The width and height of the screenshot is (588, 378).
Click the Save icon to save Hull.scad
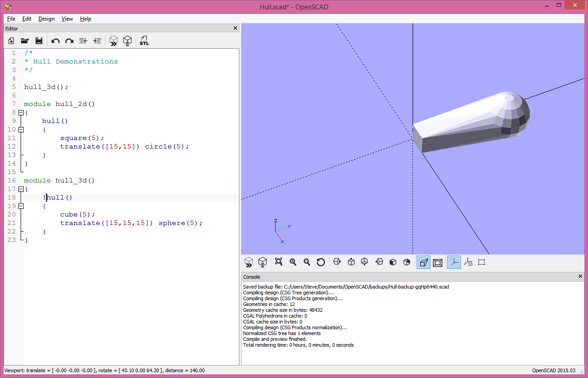click(x=39, y=41)
